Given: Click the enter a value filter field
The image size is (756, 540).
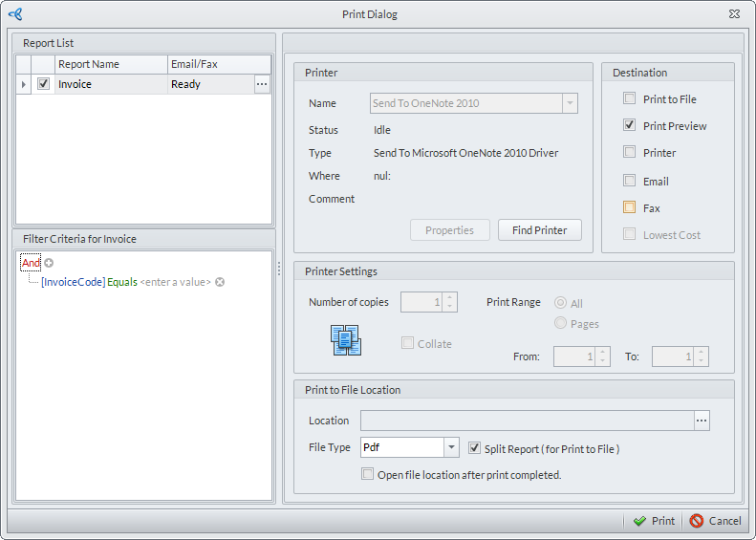Looking at the screenshot, I should click(x=175, y=282).
